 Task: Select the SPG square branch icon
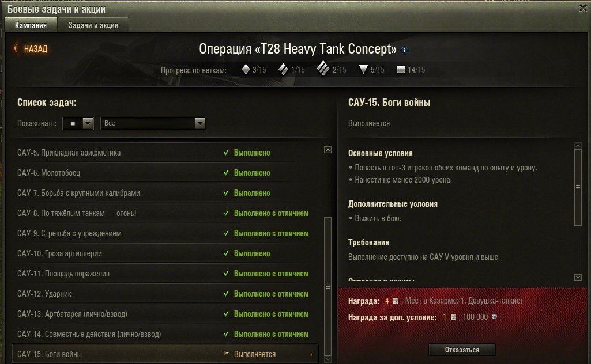coord(401,70)
